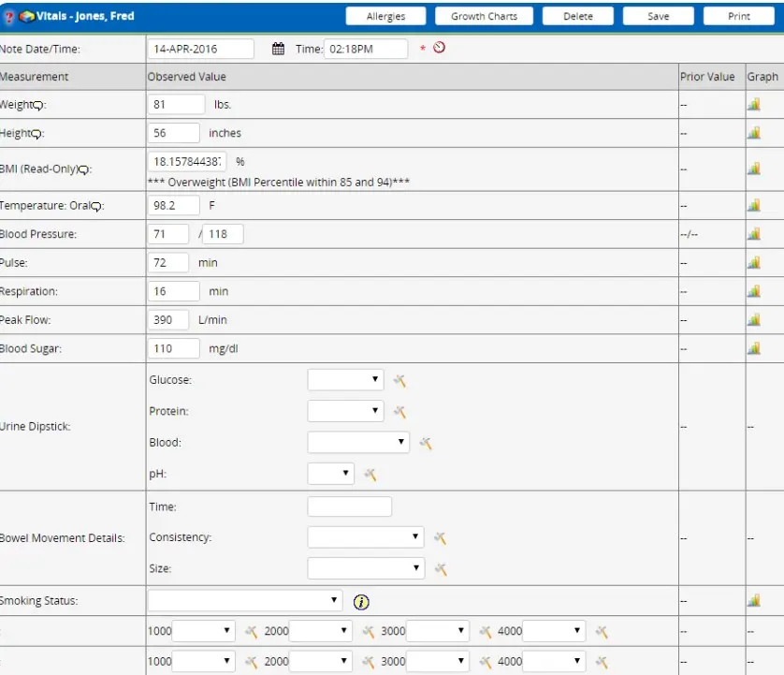Click the wand icon beside the Glucose dropdown

tap(401, 380)
